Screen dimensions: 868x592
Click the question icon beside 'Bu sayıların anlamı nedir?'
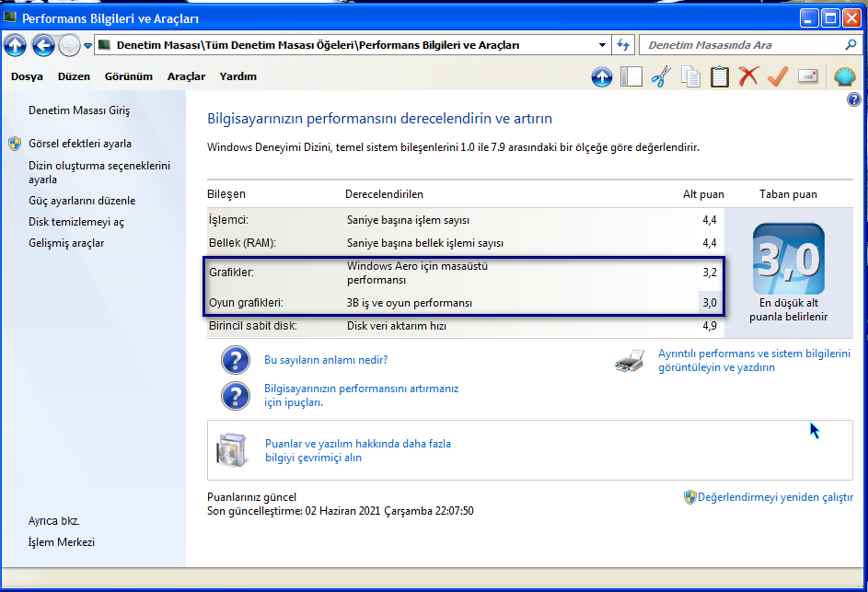pyautogui.click(x=236, y=360)
